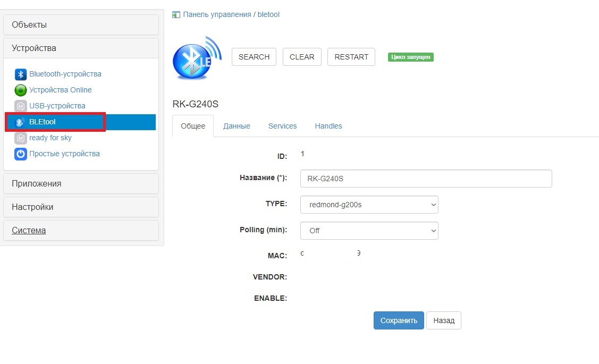Image resolution: width=599 pixels, height=364 pixels.
Task: Click the Bluetooth-устройства icon in sidebar
Action: click(21, 74)
